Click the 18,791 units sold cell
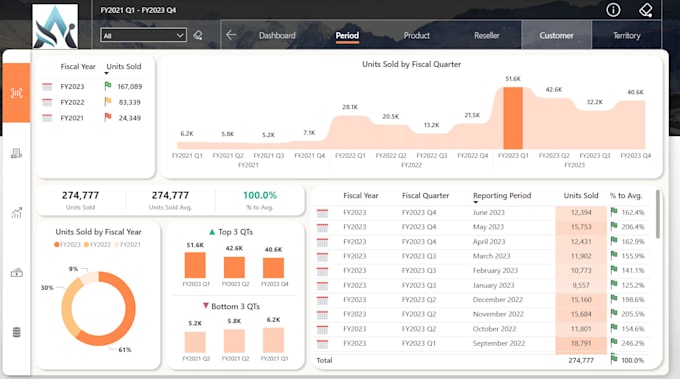680x379 pixels. click(x=581, y=343)
